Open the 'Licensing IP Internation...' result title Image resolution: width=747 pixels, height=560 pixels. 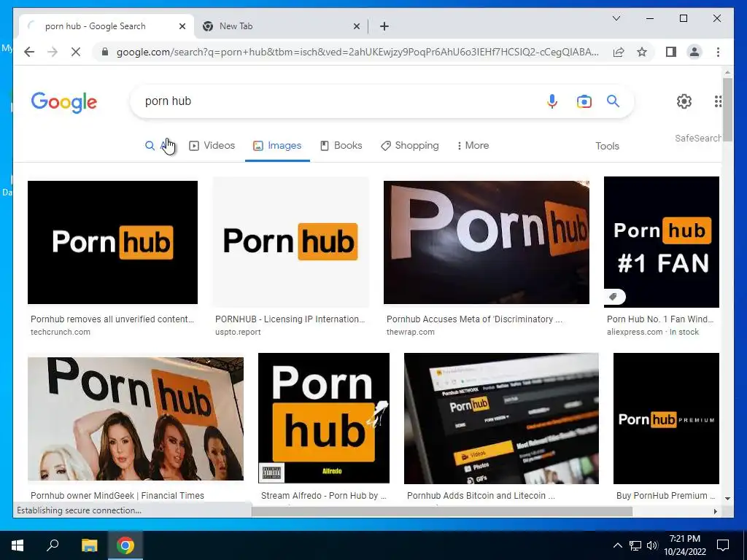click(x=290, y=319)
